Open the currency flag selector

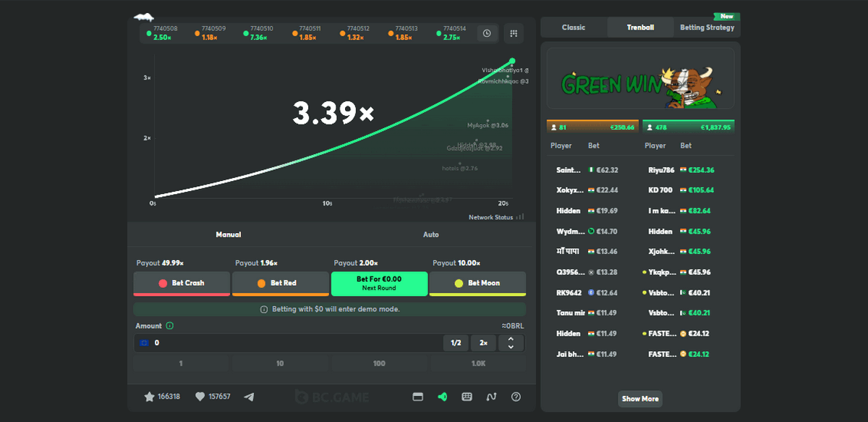[145, 343]
